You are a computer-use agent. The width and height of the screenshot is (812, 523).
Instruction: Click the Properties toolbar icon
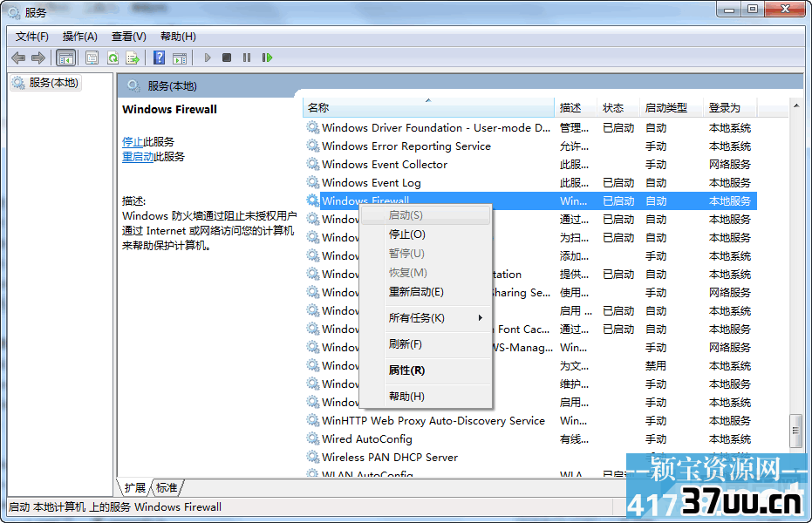tap(92, 58)
